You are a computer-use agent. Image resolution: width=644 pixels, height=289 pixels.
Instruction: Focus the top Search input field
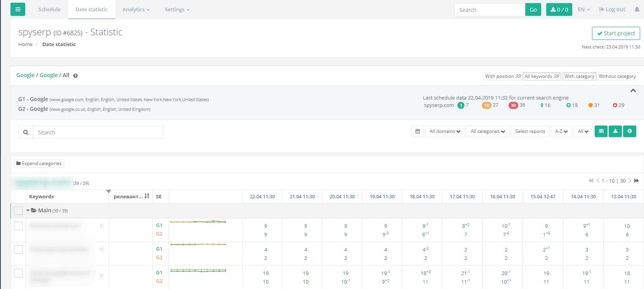coord(490,10)
